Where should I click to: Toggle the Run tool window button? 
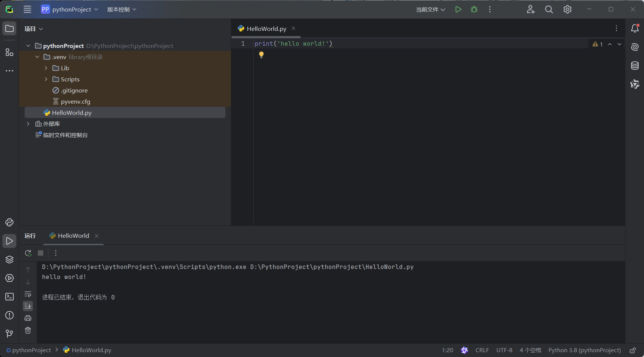tap(9, 241)
